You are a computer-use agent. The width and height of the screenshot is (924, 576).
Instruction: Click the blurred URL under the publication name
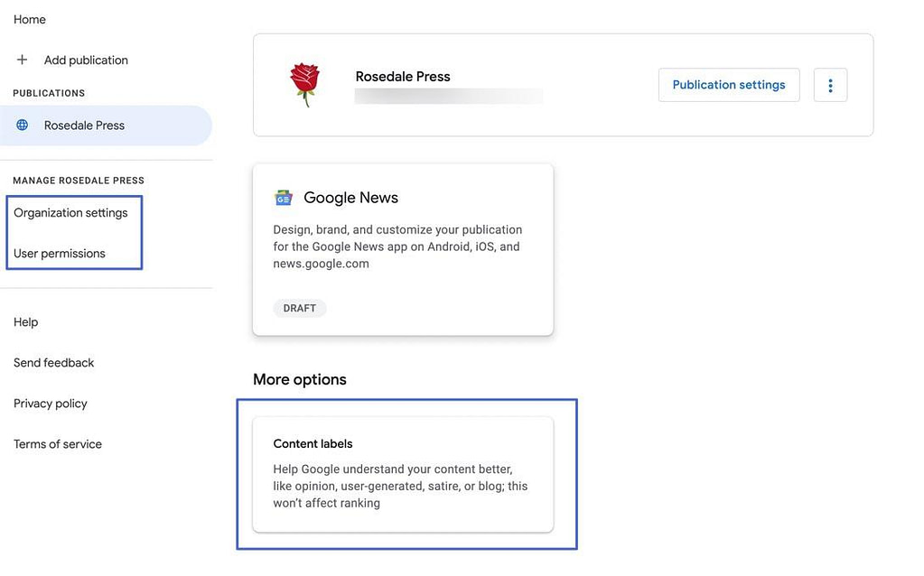point(449,96)
